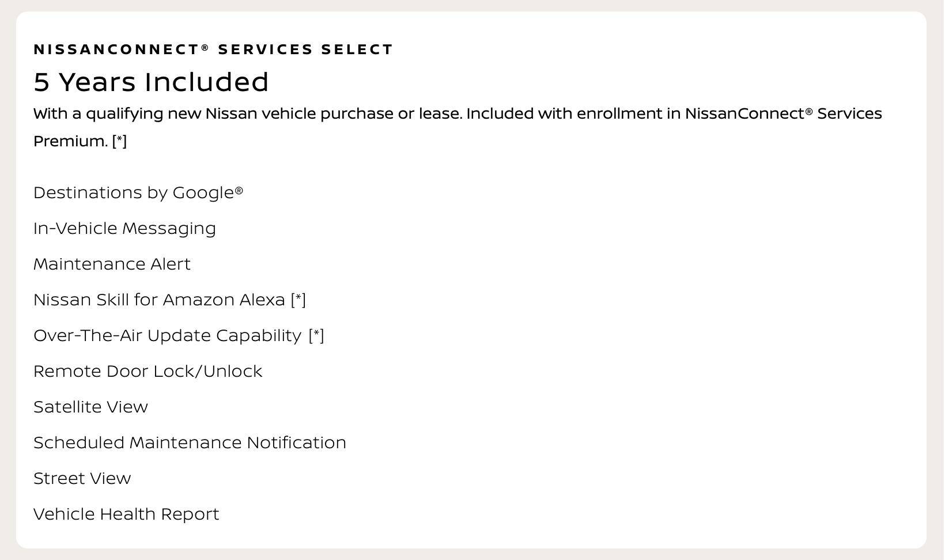Select the Destinations by Google item
Viewport: 945px width, 560px height.
(138, 193)
